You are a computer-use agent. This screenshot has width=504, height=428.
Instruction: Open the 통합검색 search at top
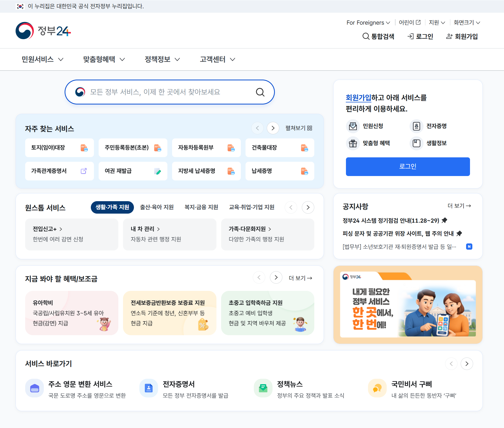point(378,36)
